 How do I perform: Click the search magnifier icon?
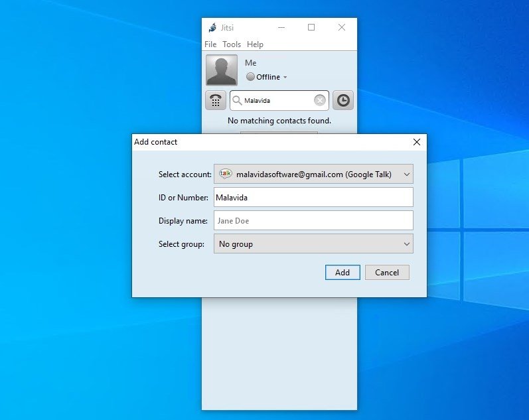click(237, 100)
